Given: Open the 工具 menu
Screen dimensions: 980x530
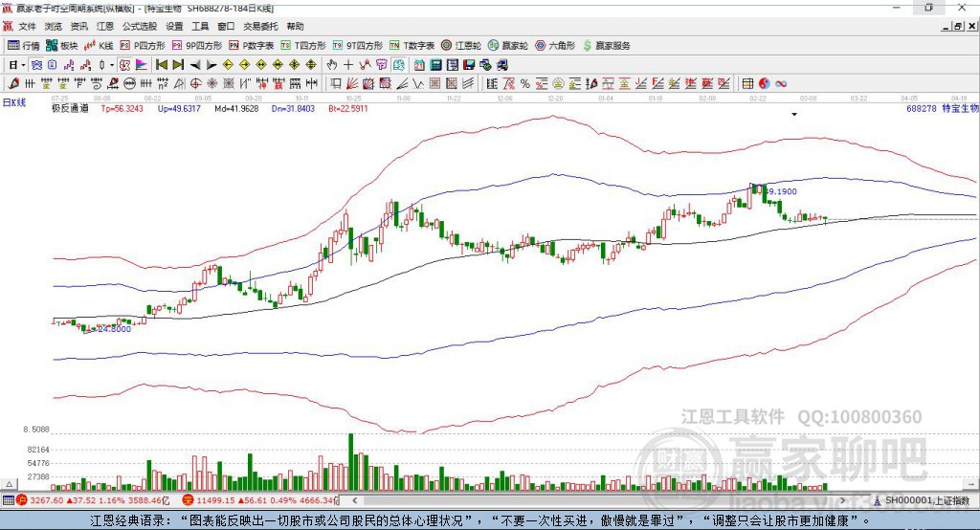Looking at the screenshot, I should 200,26.
